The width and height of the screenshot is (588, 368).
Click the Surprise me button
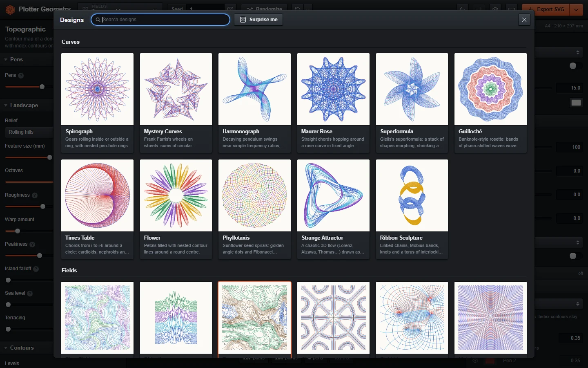(x=258, y=20)
